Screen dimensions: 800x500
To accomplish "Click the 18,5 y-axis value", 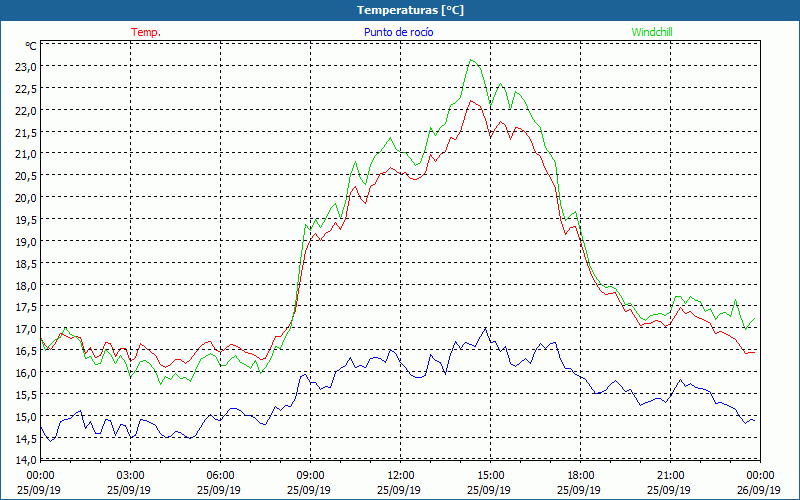I will (x=27, y=264).
